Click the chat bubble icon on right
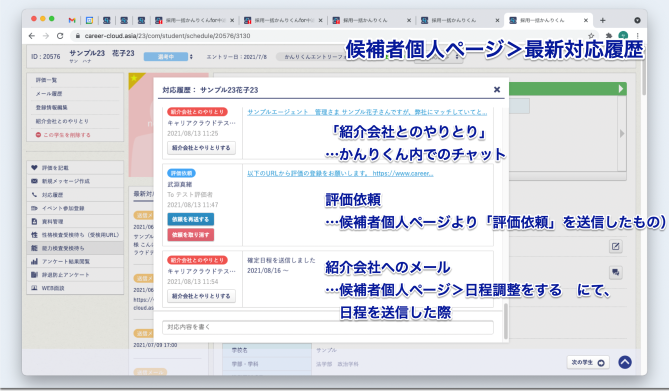 615,272
